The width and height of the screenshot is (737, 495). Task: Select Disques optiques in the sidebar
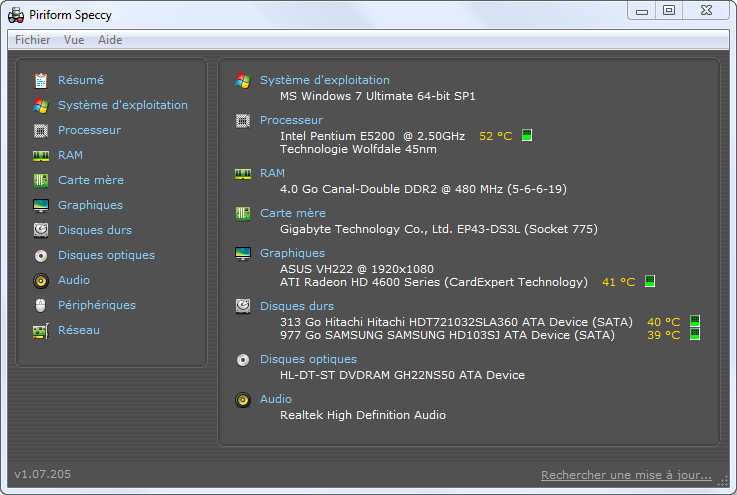point(106,255)
